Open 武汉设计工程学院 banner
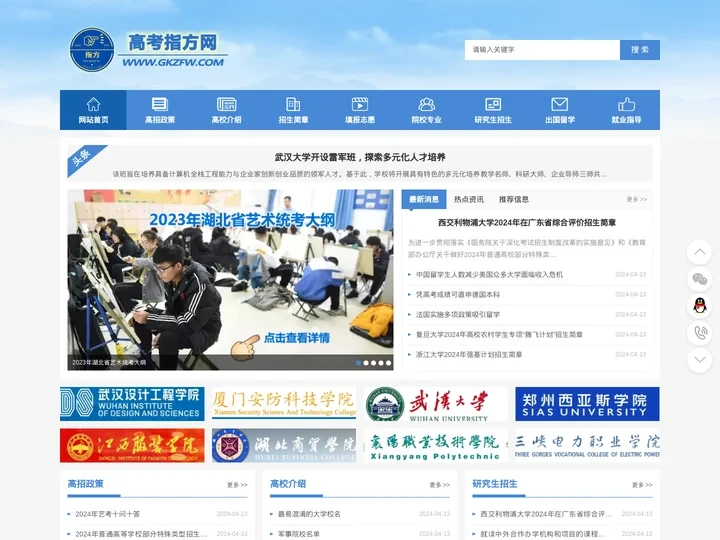This screenshot has width=720, height=540. pyautogui.click(x=132, y=404)
